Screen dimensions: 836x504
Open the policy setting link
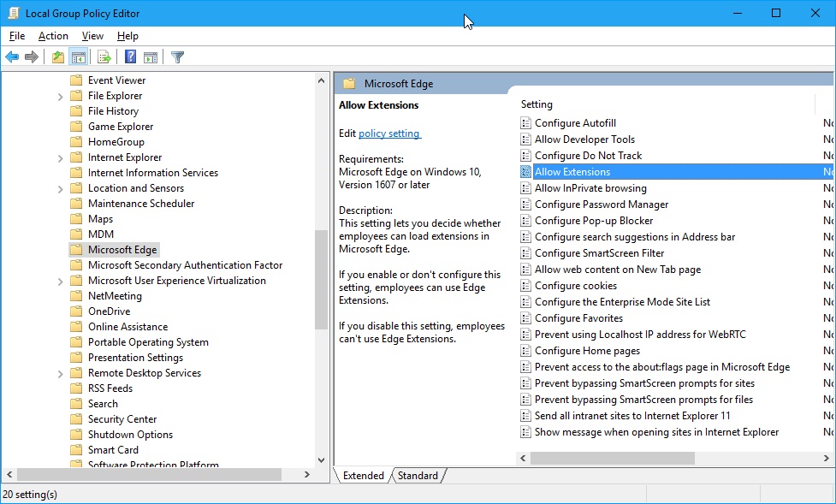point(389,133)
